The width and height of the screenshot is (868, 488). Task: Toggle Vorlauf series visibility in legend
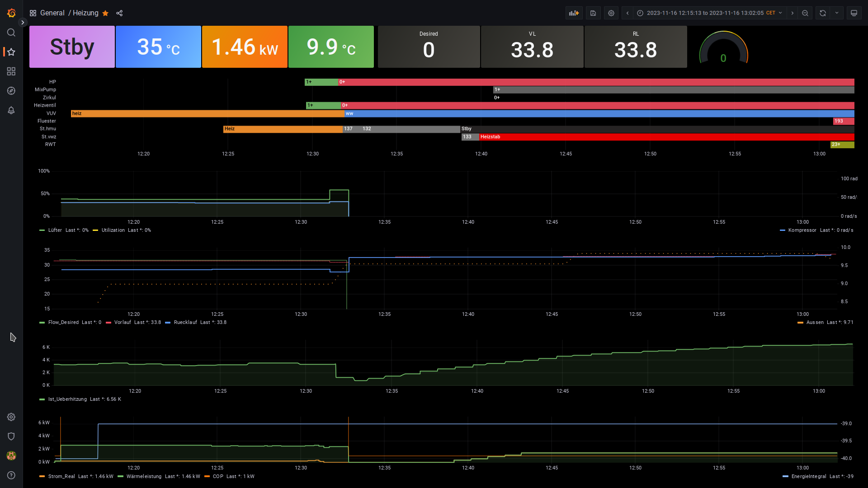click(x=123, y=323)
